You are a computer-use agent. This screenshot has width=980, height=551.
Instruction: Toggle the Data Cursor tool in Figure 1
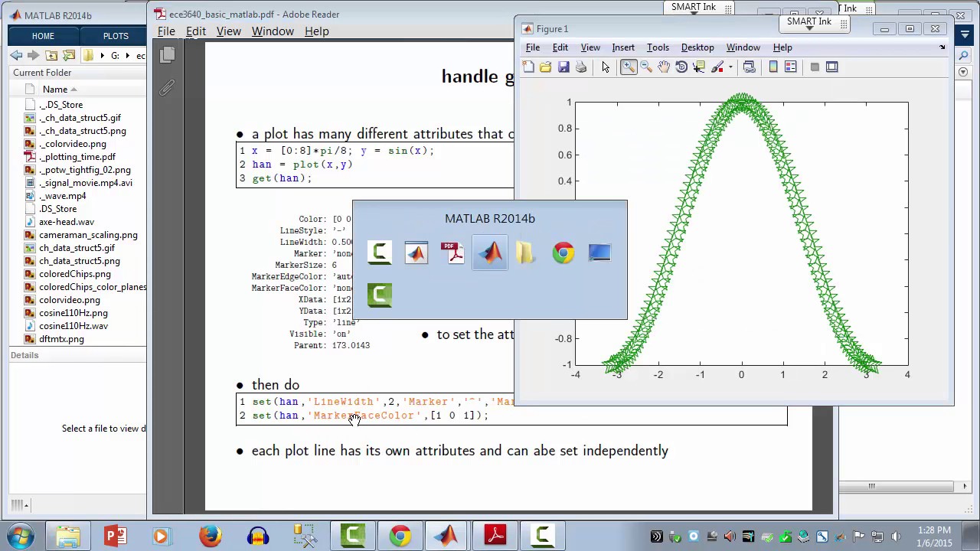tap(699, 67)
